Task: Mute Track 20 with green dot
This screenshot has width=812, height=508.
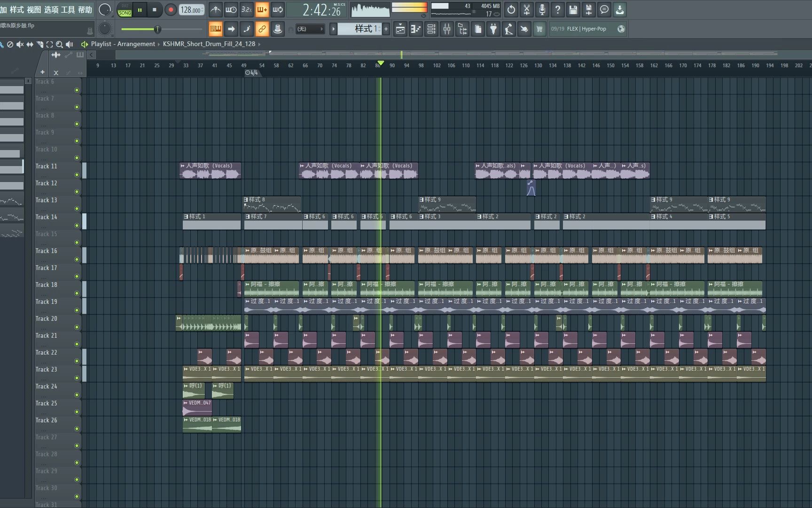Action: [77, 327]
